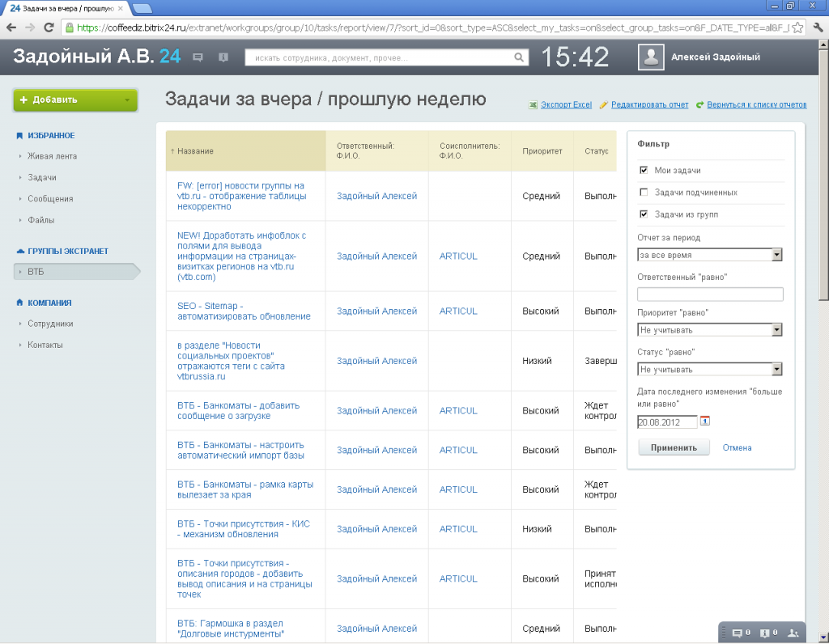Click Отмена filter link
Image resolution: width=829 pixels, height=644 pixels.
[x=737, y=447]
